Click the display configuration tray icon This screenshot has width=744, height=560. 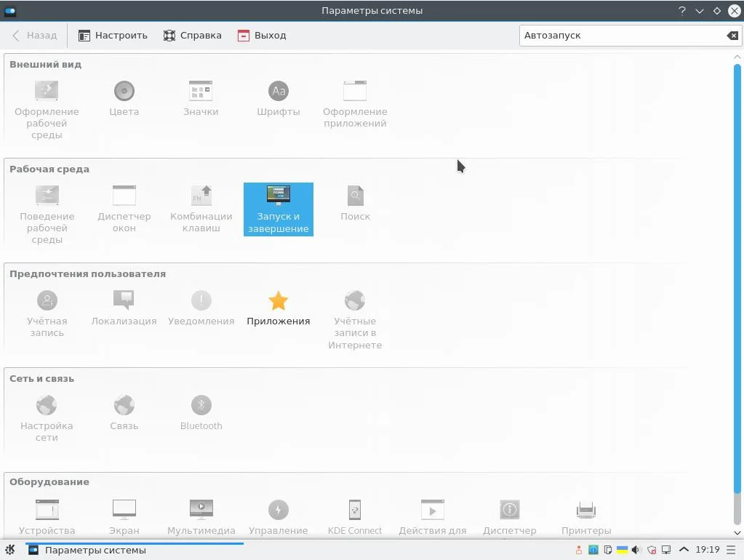click(x=667, y=550)
